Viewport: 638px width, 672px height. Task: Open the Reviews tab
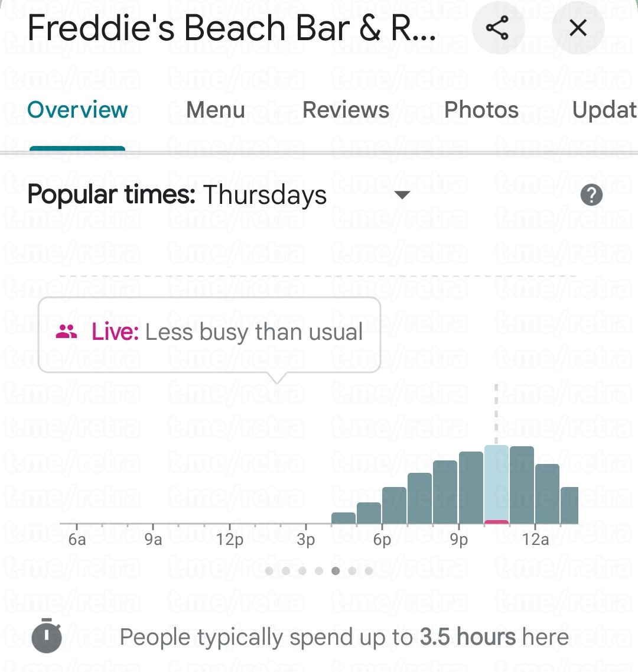(x=346, y=110)
